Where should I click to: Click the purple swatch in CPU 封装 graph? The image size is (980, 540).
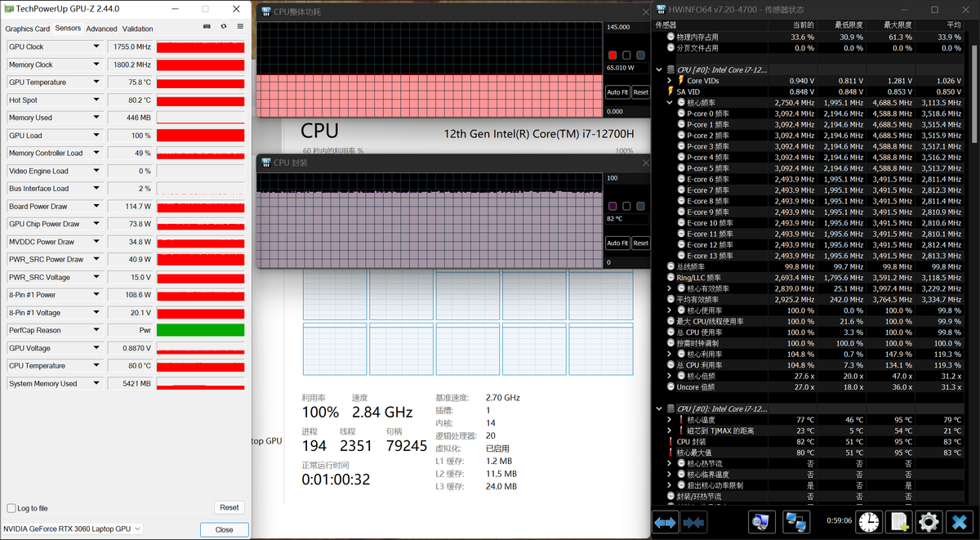[612, 206]
